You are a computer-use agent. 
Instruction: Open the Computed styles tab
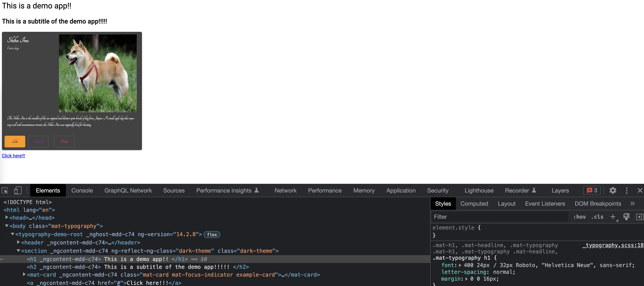coord(474,204)
